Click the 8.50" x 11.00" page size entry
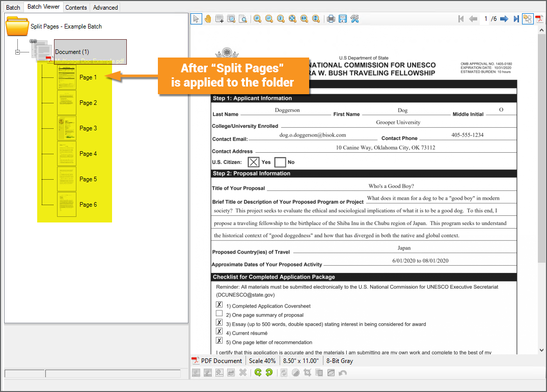Image resolution: width=547 pixels, height=392 pixels. point(300,361)
